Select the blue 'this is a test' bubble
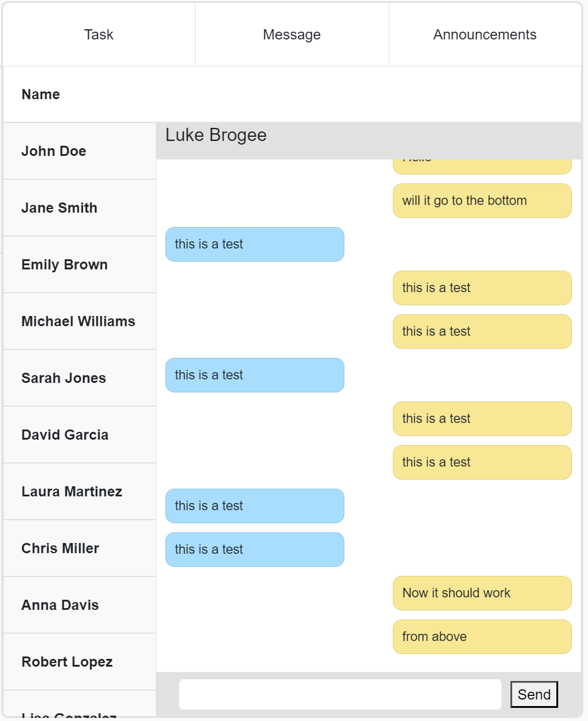588x721 pixels. (x=254, y=244)
